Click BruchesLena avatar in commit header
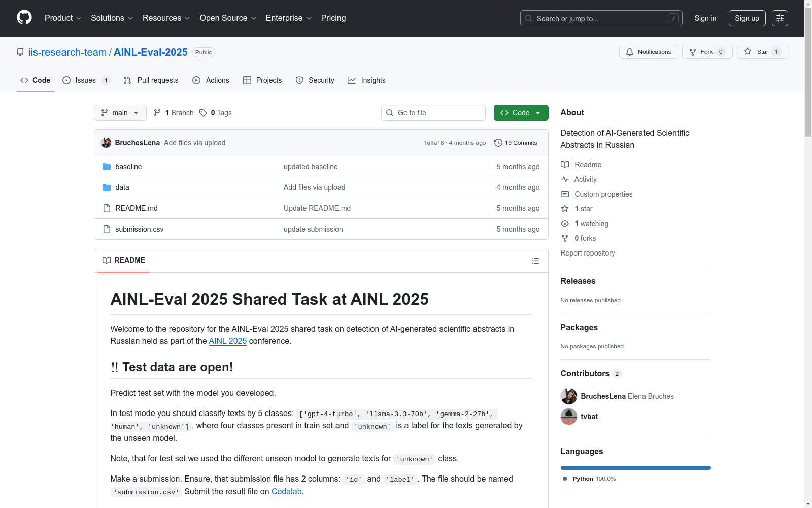This screenshot has height=508, width=812. click(106, 143)
